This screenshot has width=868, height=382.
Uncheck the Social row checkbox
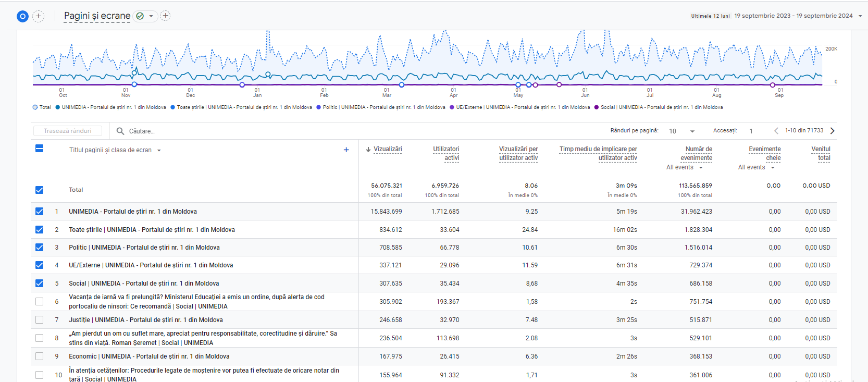39,284
